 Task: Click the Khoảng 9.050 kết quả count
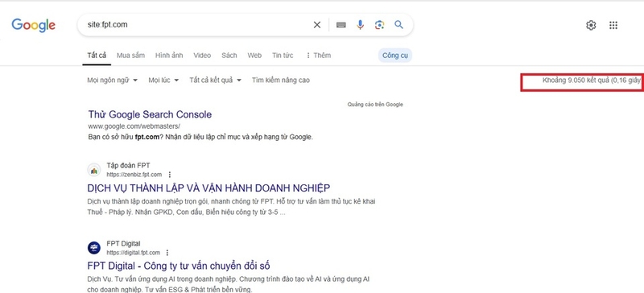coord(592,80)
